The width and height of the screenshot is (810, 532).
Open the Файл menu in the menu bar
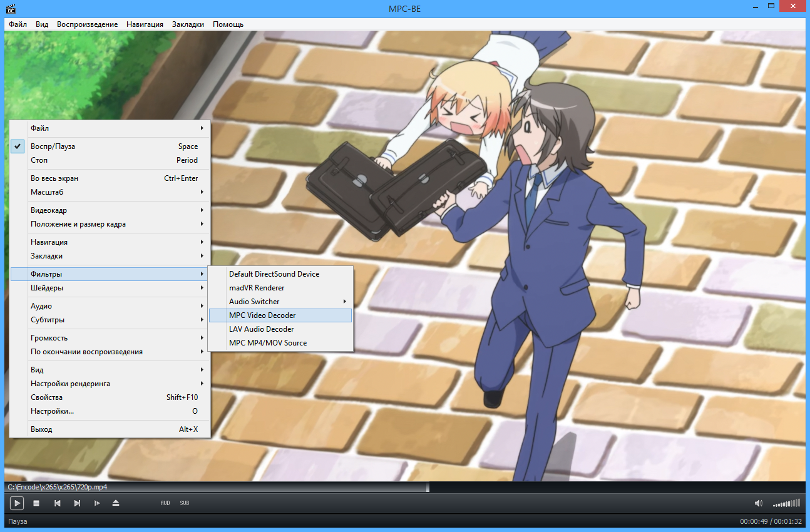(18, 24)
